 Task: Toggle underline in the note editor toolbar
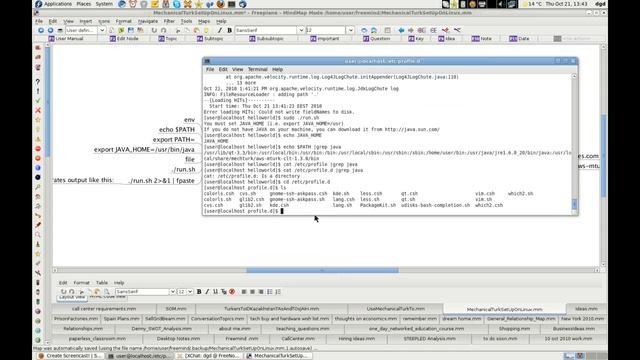point(216,292)
